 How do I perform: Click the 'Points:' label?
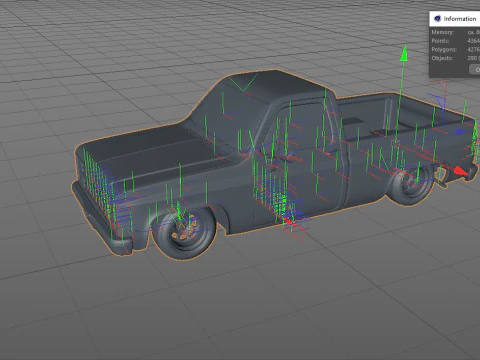[440, 41]
